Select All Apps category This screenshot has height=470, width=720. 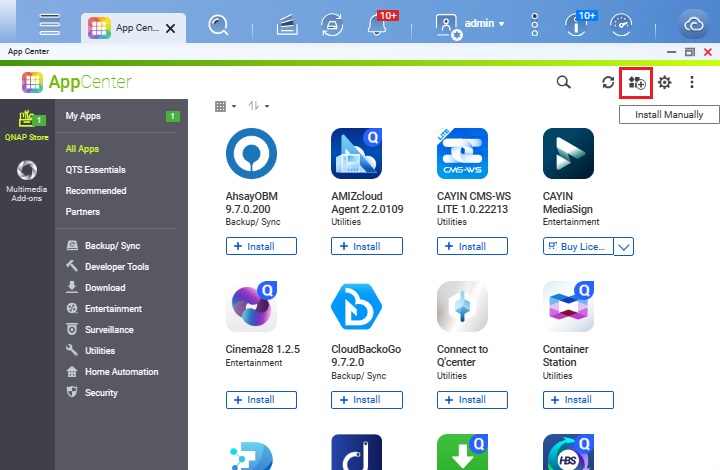[x=82, y=149]
